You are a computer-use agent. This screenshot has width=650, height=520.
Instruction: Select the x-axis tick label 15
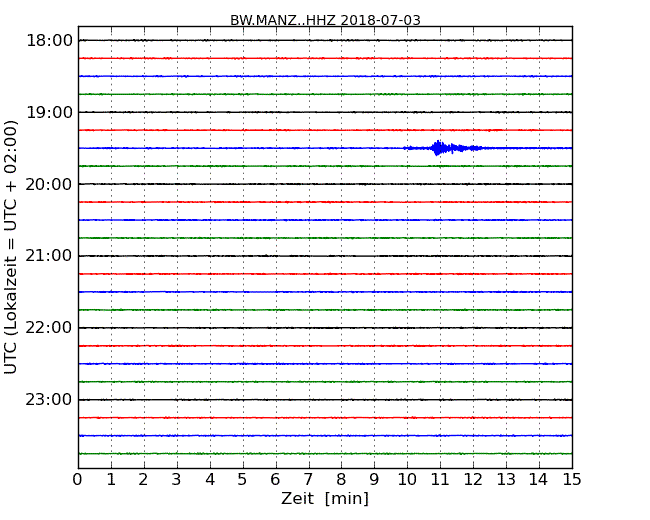pos(572,479)
